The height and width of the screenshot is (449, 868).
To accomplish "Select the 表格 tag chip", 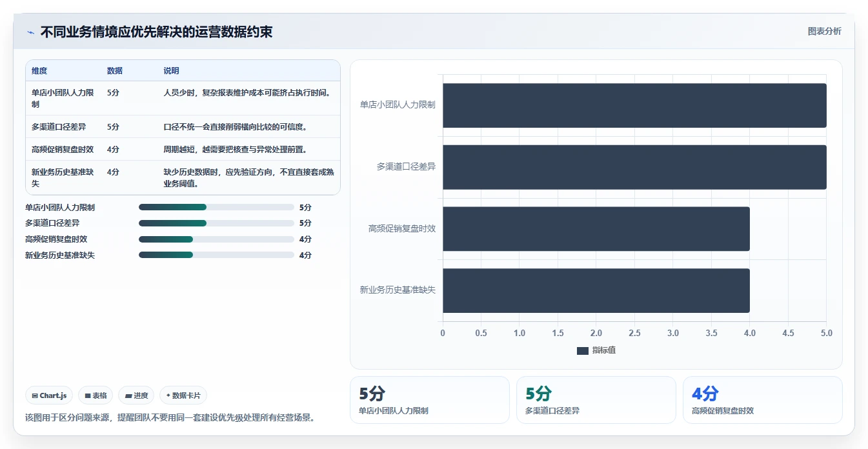I will (96, 395).
